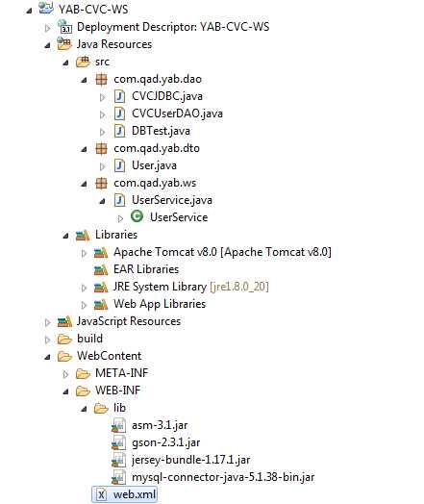Click the CVCJDBC.java file icon
The width and height of the screenshot is (424, 504).
pos(119,96)
